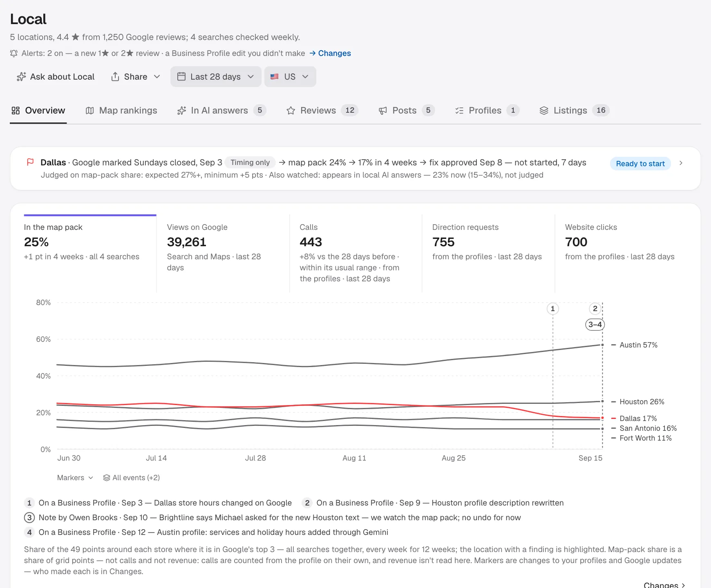711x588 pixels.
Task: Open the Last 28 days dropdown
Action: [216, 77]
